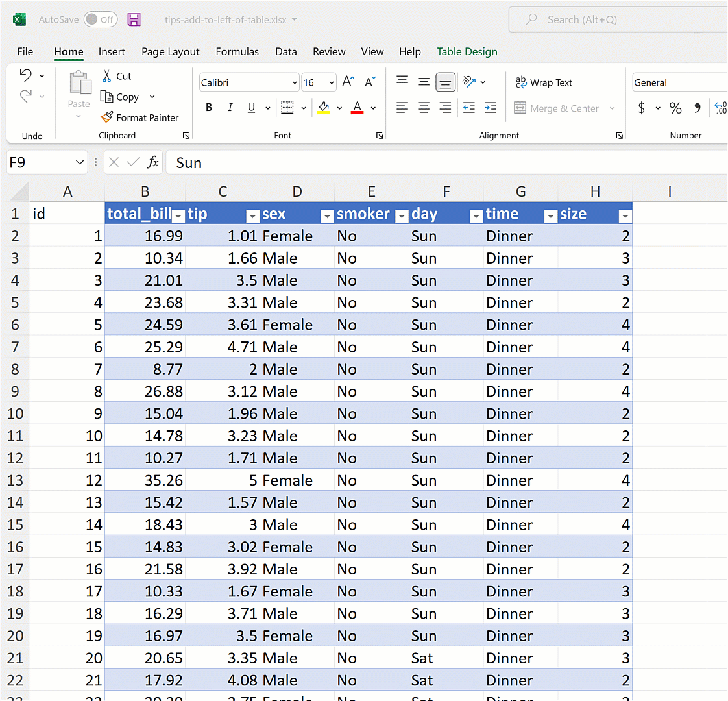Activate the Format Painter
The image size is (728, 701).
(140, 117)
